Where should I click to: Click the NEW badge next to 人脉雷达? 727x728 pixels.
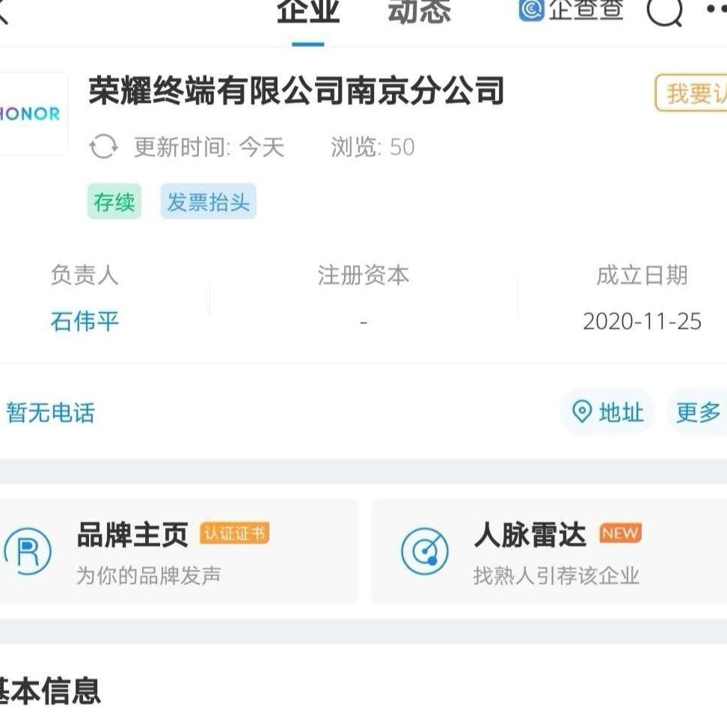(620, 533)
